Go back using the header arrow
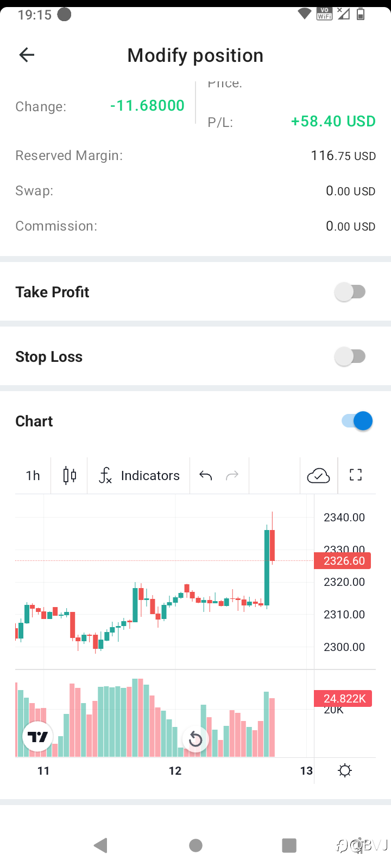Image resolution: width=391 pixels, height=868 pixels. (27, 55)
